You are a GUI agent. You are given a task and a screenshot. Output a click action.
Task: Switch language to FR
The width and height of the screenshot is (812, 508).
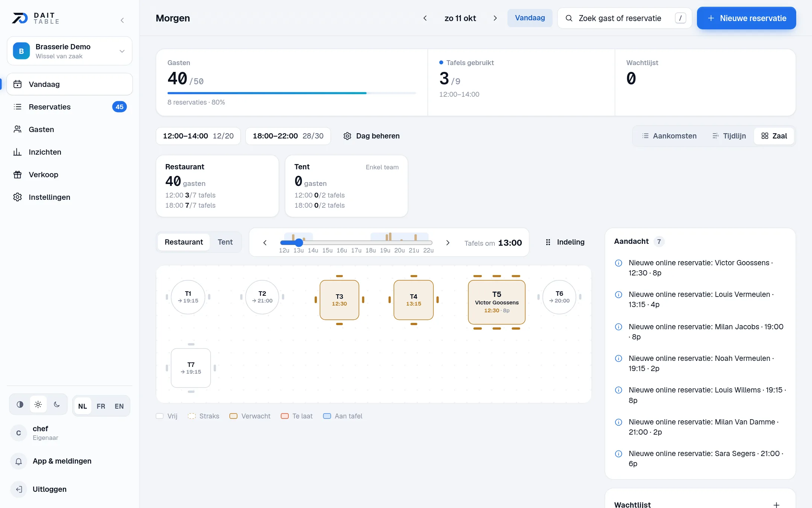click(x=101, y=406)
